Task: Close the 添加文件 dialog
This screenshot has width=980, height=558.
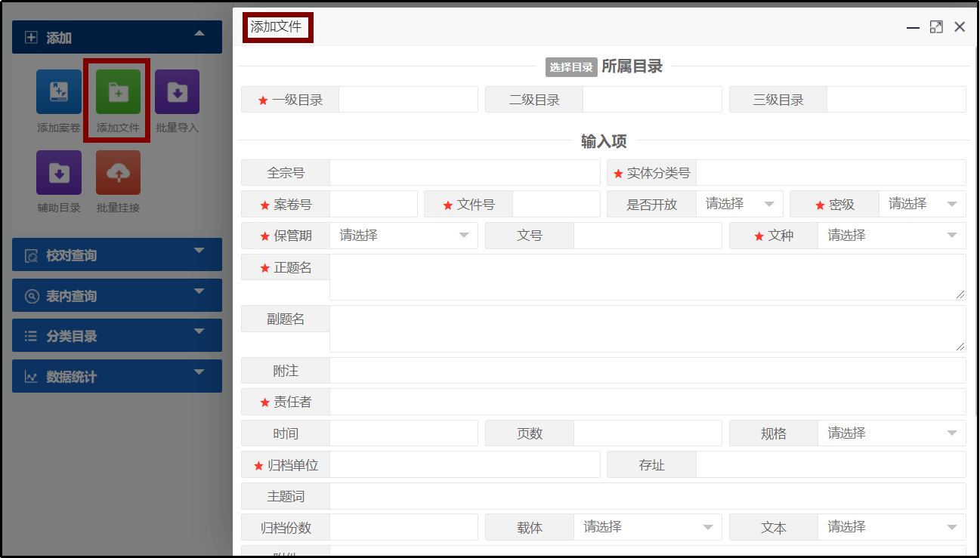Action: 960,27
